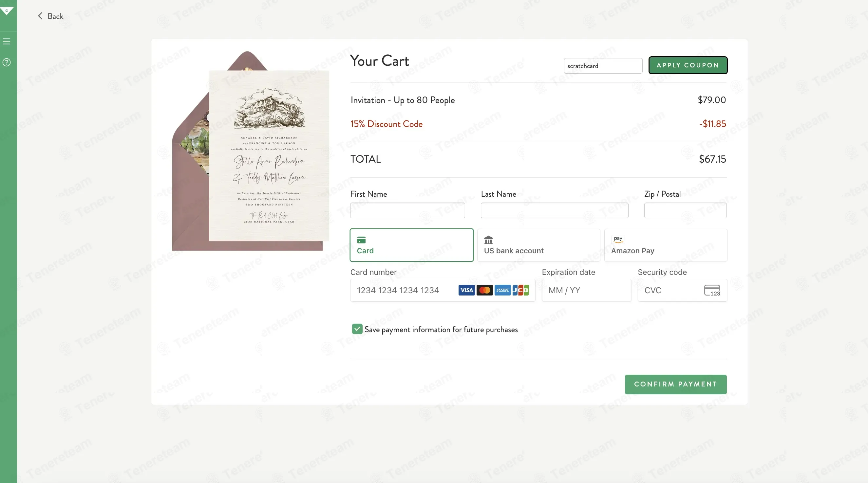Focus the First Name field
The image size is (868, 483).
pyautogui.click(x=407, y=210)
